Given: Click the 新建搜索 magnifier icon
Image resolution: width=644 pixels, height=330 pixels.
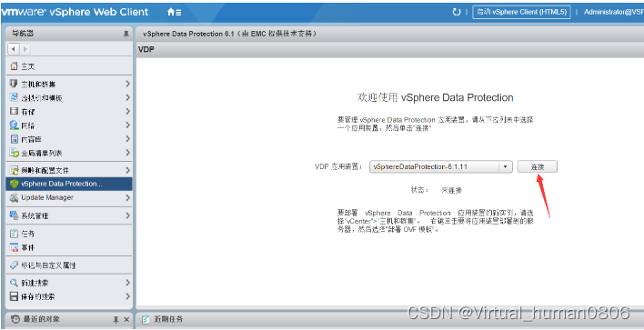Looking at the screenshot, I should pyautogui.click(x=15, y=283).
